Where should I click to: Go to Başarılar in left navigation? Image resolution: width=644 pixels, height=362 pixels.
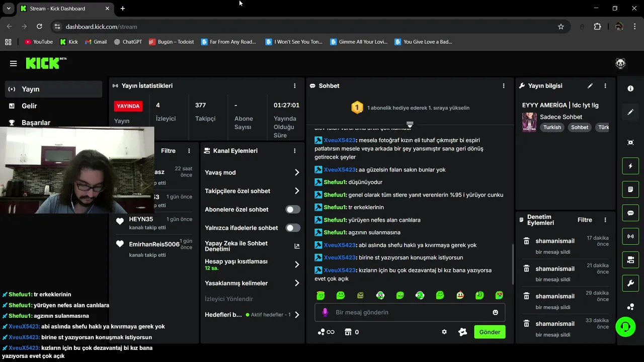tap(53, 122)
